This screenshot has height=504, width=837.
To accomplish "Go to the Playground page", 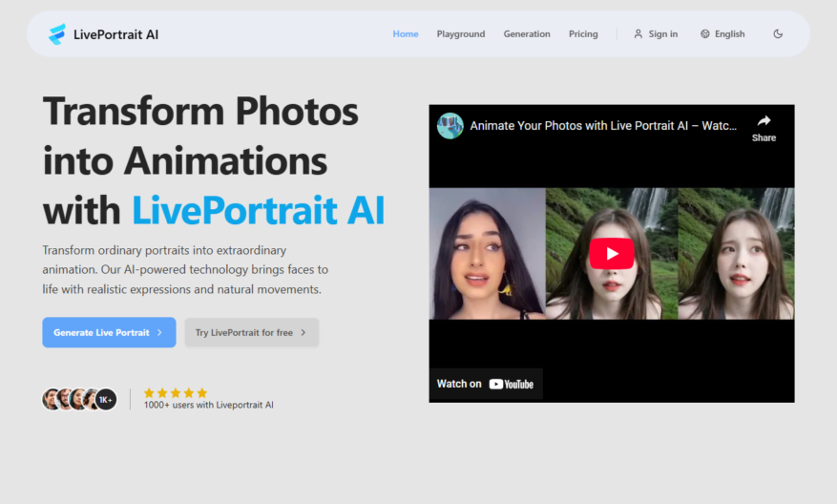I will point(461,34).
